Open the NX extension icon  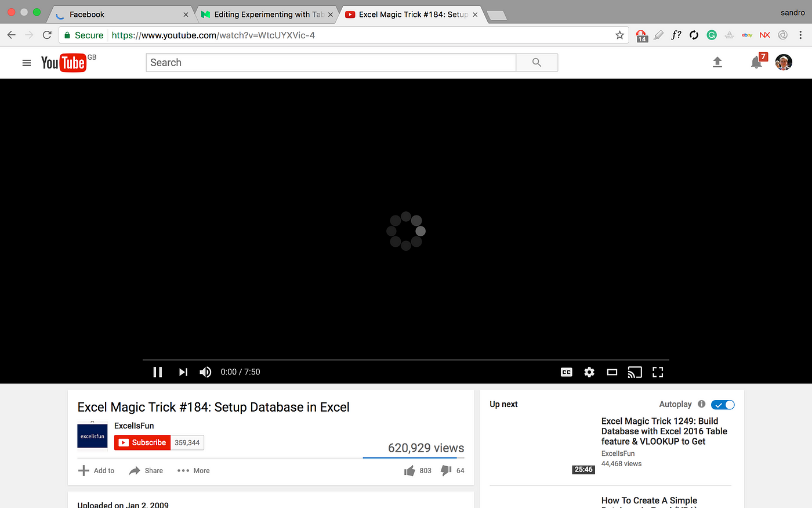(x=765, y=35)
